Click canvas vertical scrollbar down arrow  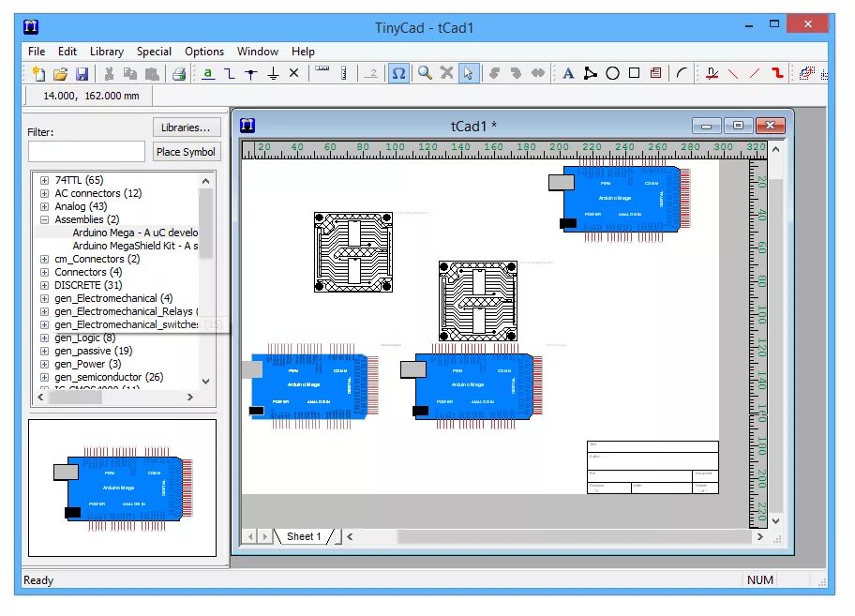[775, 521]
